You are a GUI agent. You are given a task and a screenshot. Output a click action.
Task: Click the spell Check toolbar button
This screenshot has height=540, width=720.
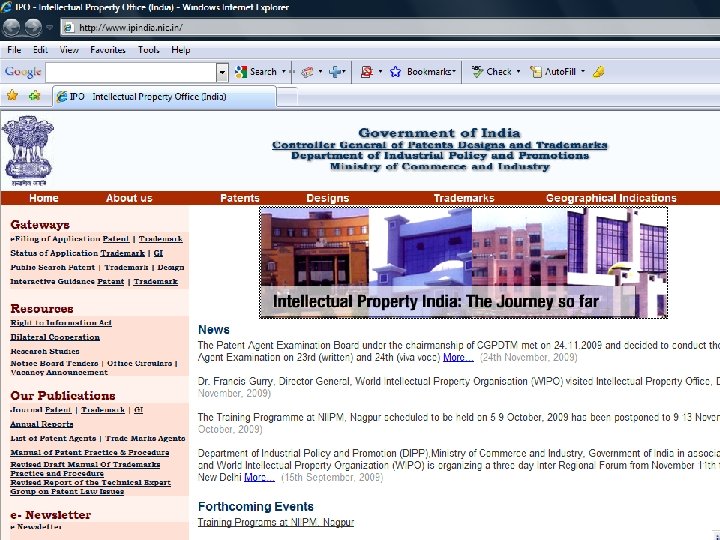click(492, 72)
